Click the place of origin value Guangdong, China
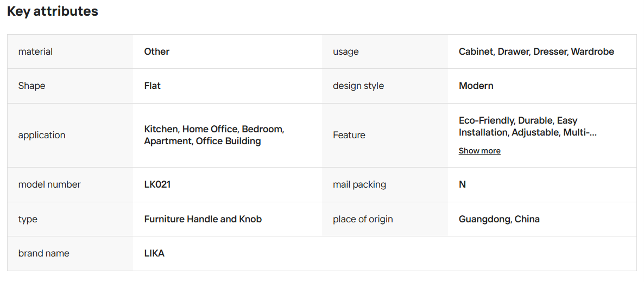 coord(499,219)
